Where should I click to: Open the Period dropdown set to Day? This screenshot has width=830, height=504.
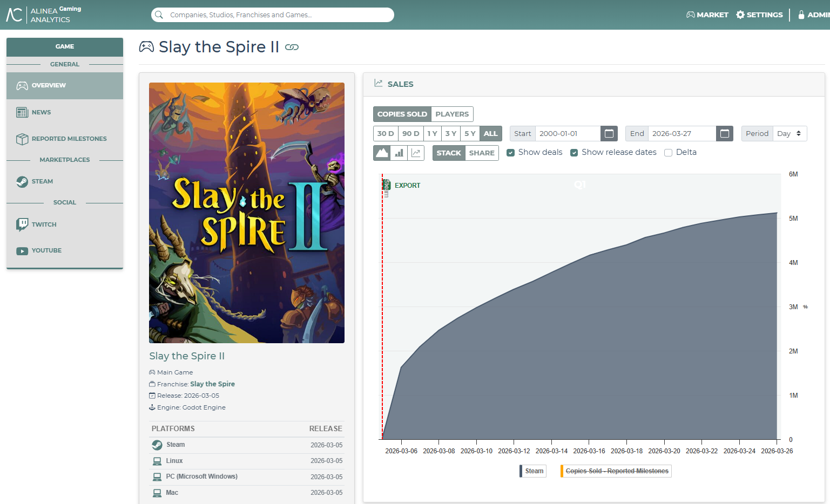click(789, 133)
